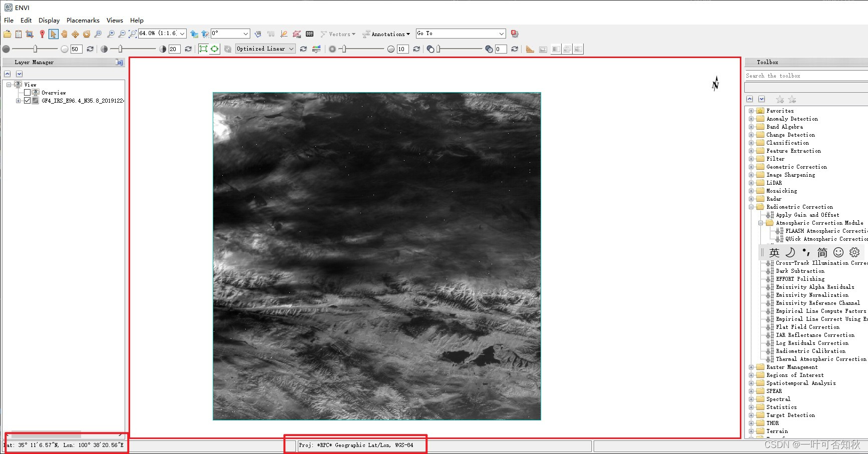868x454 pixels.
Task: Click the Feature Counting icon beside Go To
Action: click(515, 34)
